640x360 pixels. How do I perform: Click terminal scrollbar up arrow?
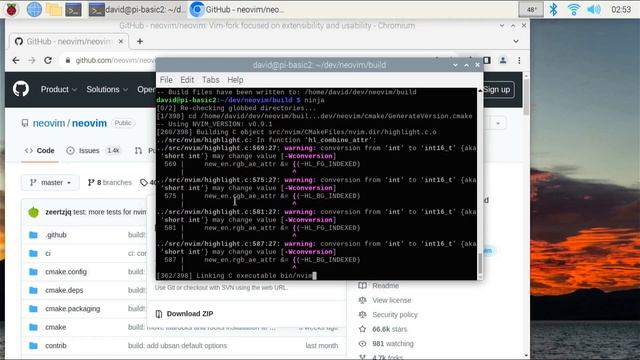pyautogui.click(x=480, y=91)
